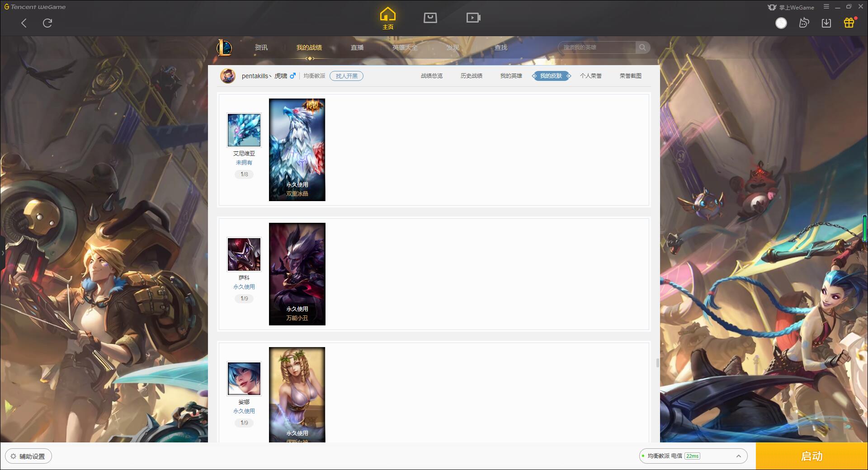
Task: Click 永久使用 under 娑娜 name
Action: click(x=244, y=411)
